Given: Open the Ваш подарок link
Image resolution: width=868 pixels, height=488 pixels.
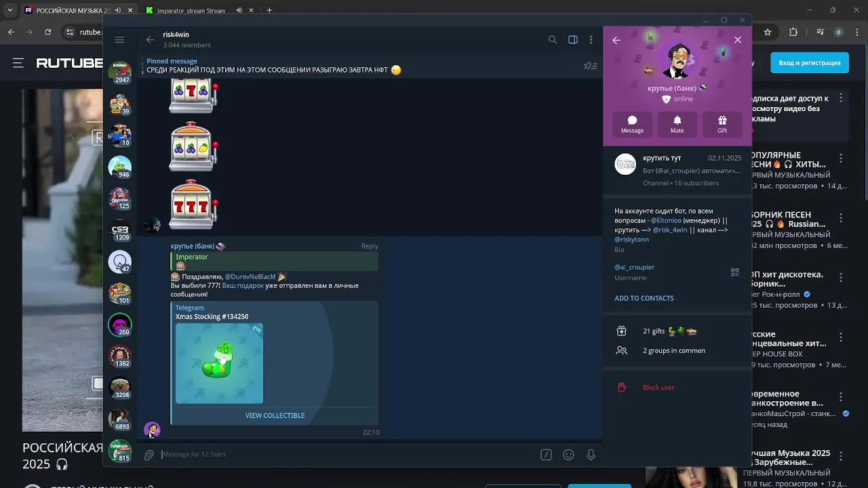Looking at the screenshot, I should coord(243,285).
